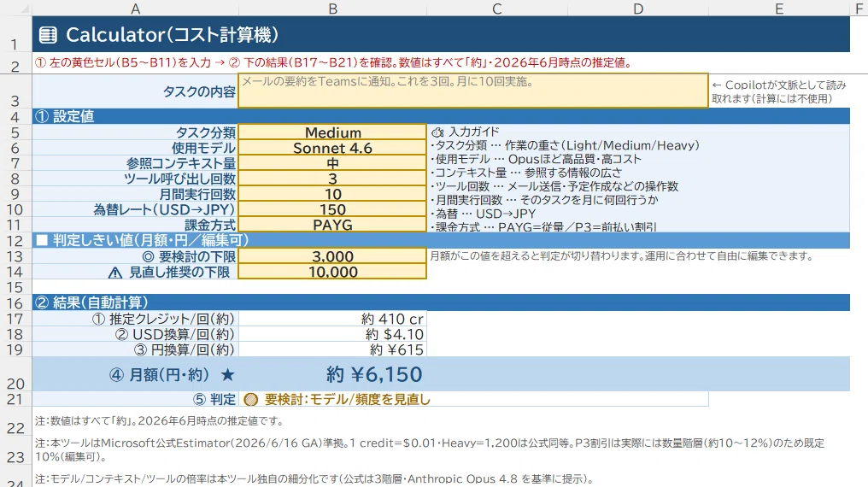
Task: Select column header B
Action: coord(332,9)
